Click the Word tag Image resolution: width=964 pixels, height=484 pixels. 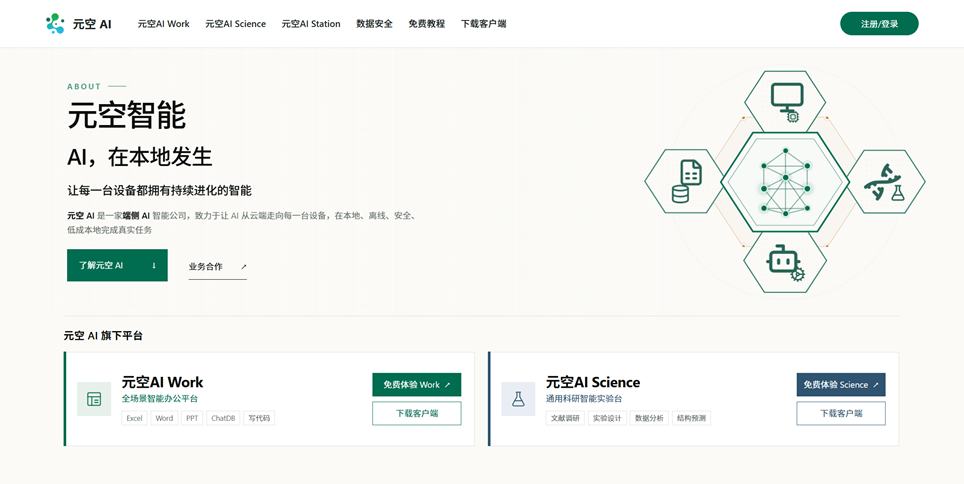click(164, 418)
